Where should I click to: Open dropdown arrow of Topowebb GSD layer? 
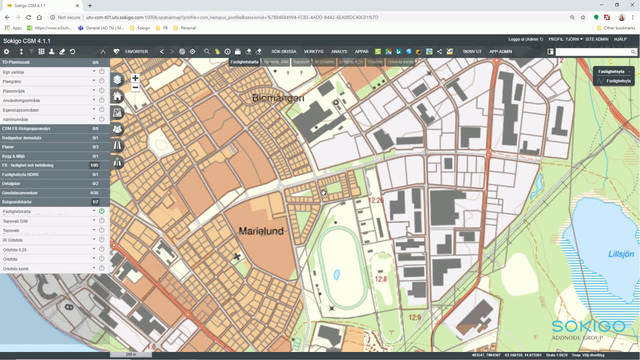pos(94,221)
